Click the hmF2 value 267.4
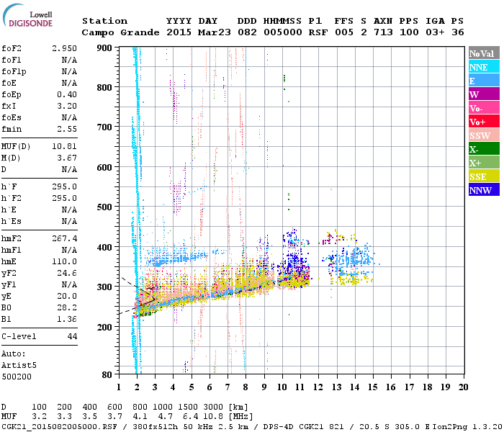This screenshot has width=504, height=432. [64, 238]
